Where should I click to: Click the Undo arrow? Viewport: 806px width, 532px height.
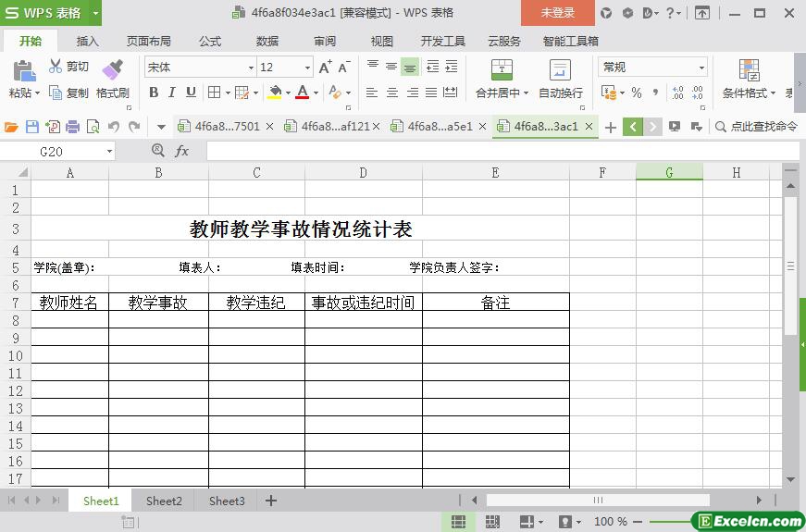114,127
